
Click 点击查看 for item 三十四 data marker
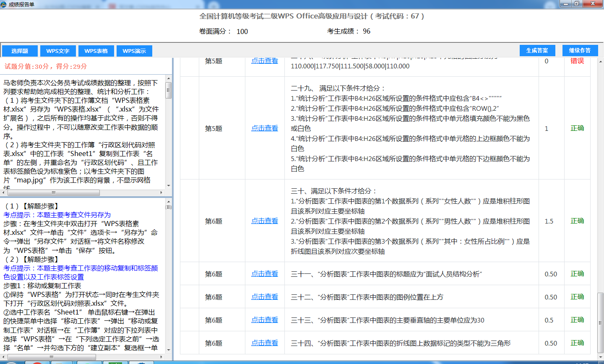tap(265, 343)
